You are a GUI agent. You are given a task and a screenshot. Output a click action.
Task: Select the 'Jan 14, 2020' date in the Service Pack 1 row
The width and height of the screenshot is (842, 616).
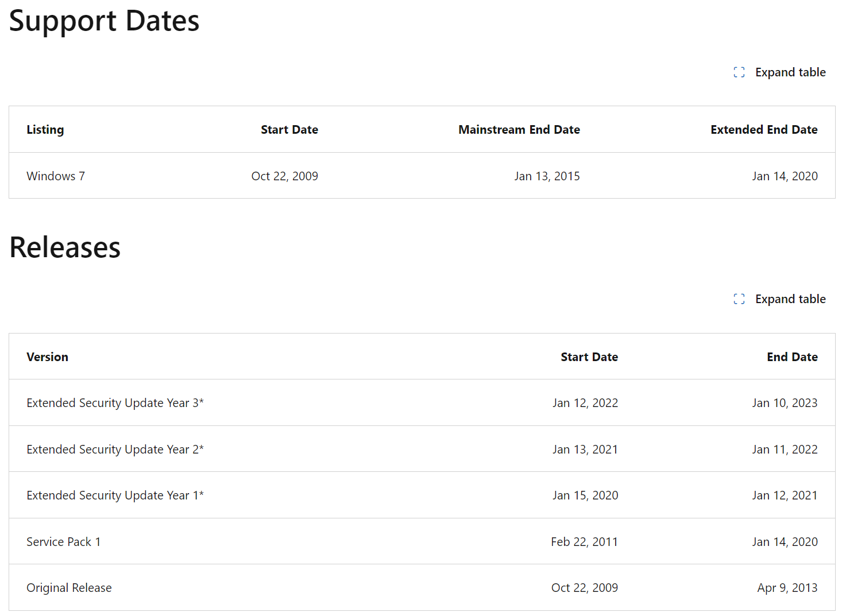785,542
